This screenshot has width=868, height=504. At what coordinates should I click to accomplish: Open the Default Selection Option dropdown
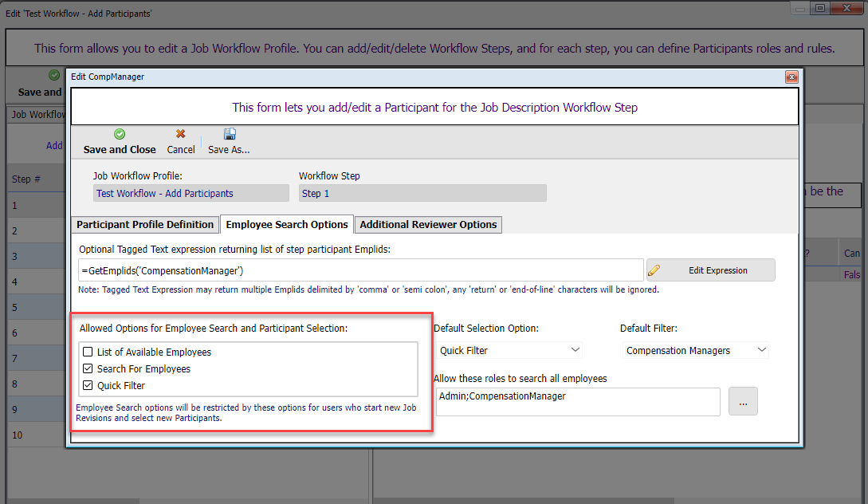pyautogui.click(x=509, y=350)
